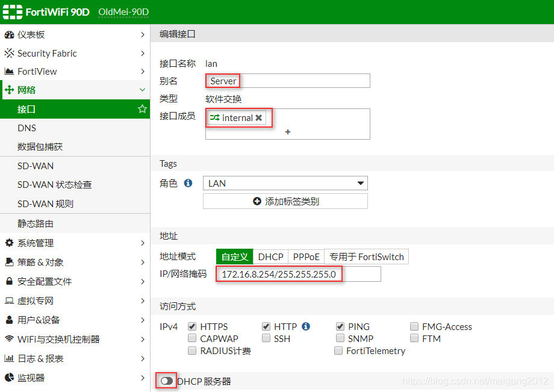Select DHCP address mode
Screen dimensions: 554x392
tap(270, 257)
